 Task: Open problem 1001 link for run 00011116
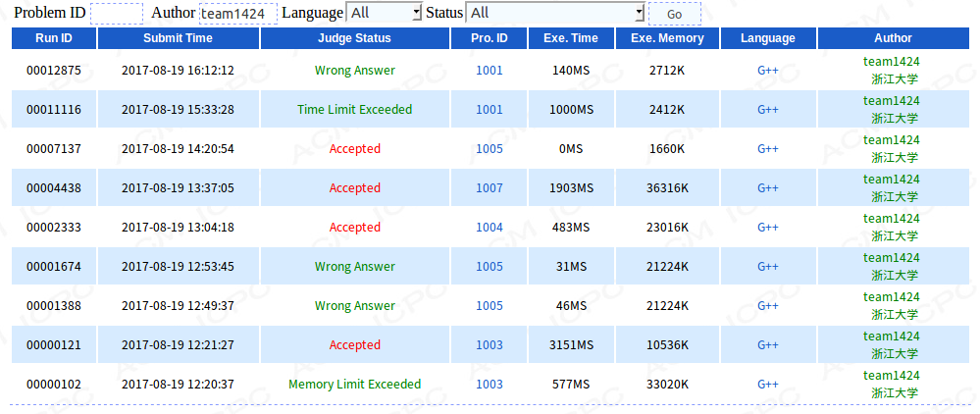click(490, 110)
